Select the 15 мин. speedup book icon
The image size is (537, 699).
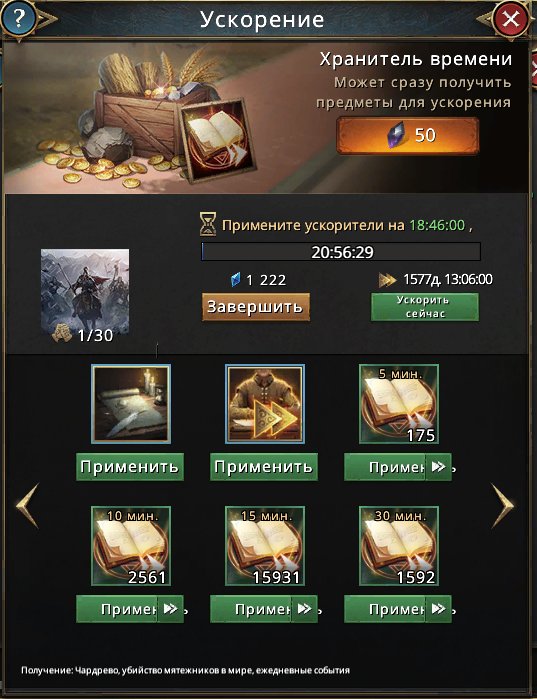265,546
